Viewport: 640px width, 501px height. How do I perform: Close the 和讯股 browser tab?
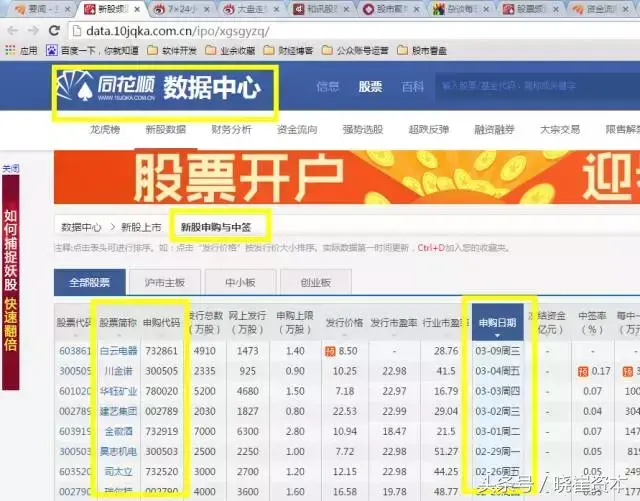(346, 9)
